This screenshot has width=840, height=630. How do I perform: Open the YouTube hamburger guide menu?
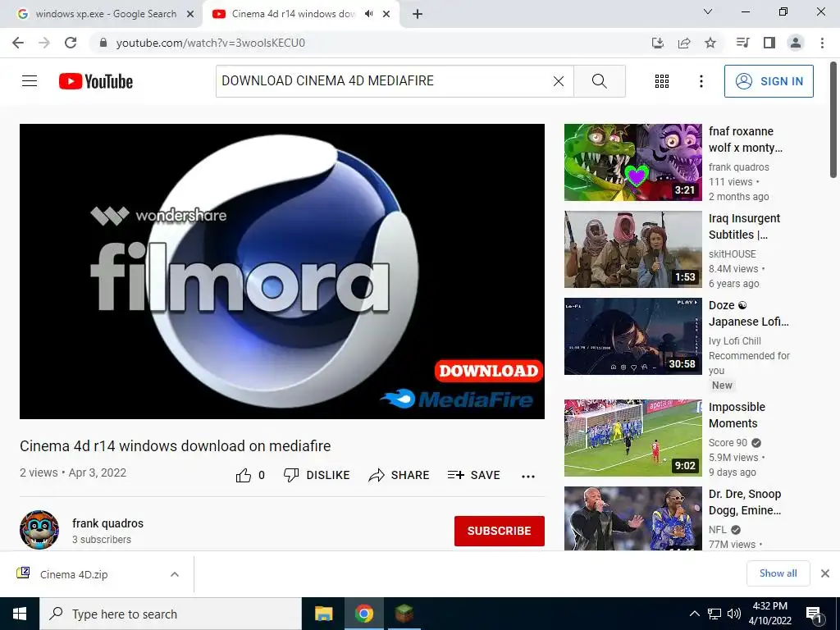pyautogui.click(x=30, y=81)
